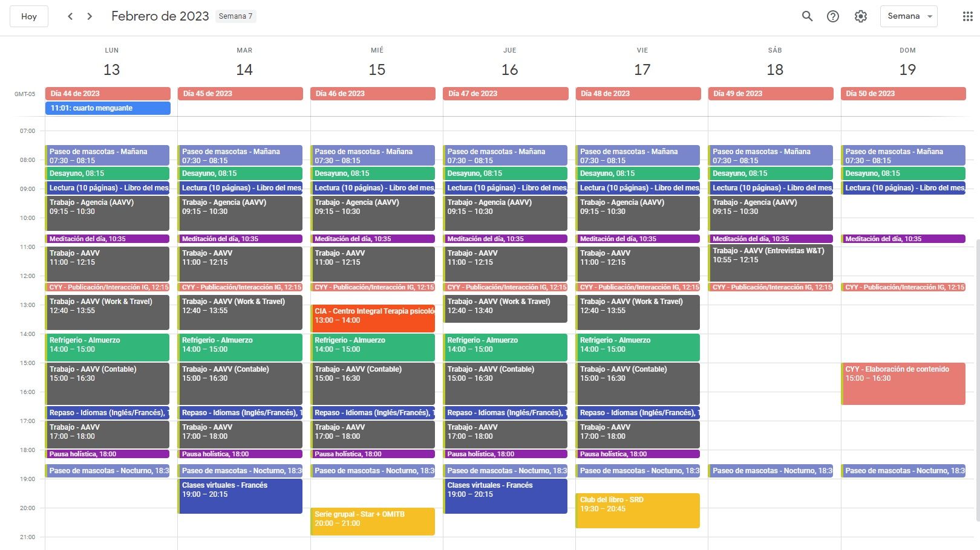This screenshot has width=980, height=550.
Task: Select Thursday 16 date header
Action: [x=509, y=70]
